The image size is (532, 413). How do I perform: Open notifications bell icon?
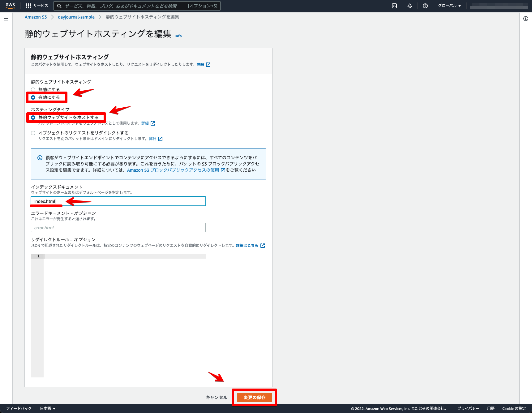coord(410,6)
